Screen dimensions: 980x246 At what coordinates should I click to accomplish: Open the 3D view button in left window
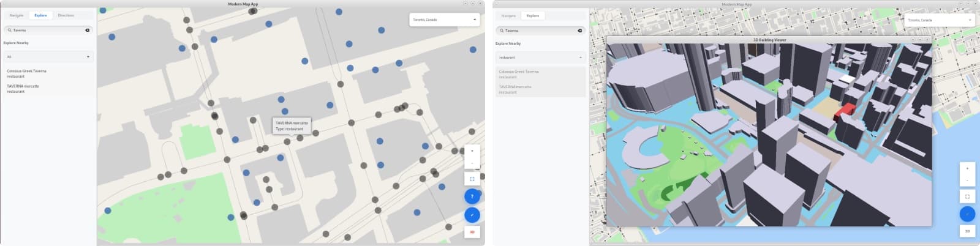(x=472, y=232)
